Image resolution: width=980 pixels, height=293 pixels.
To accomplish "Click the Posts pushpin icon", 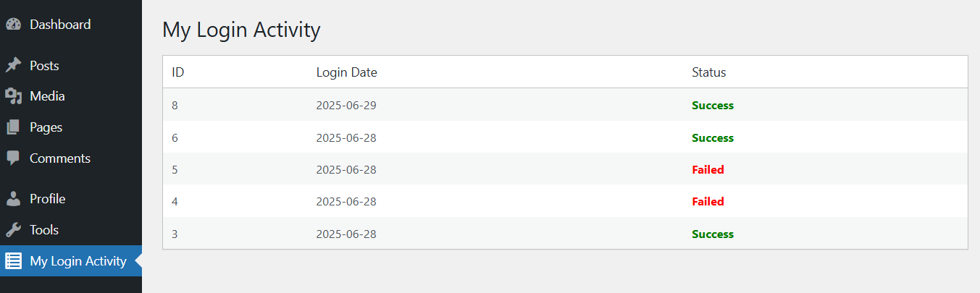I will (13, 66).
